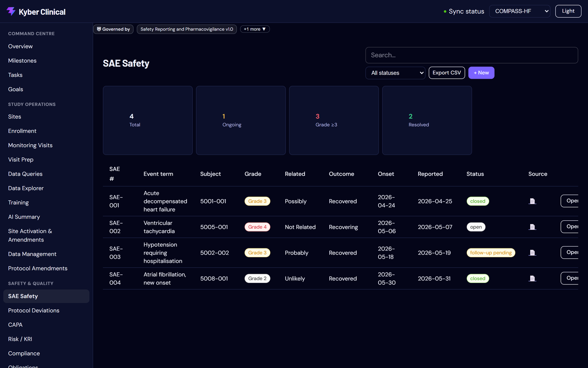588x368 pixels.
Task: Open the COMPASS-HF study selector
Action: [x=520, y=11]
